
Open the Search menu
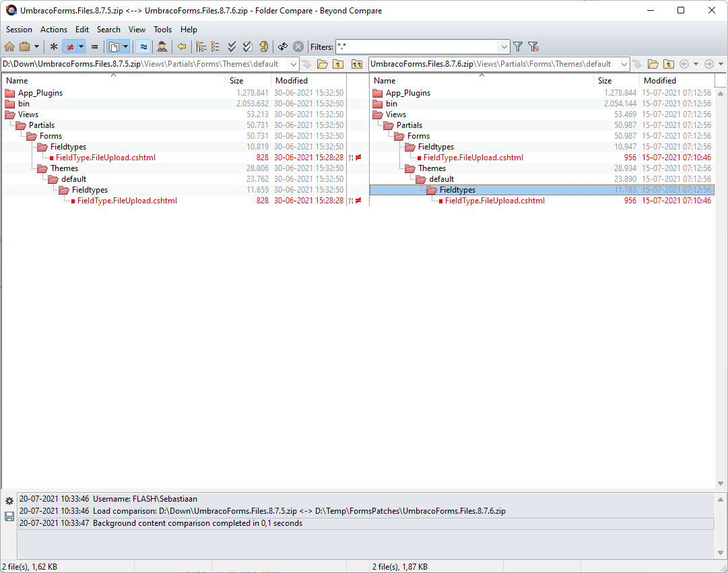coord(108,29)
